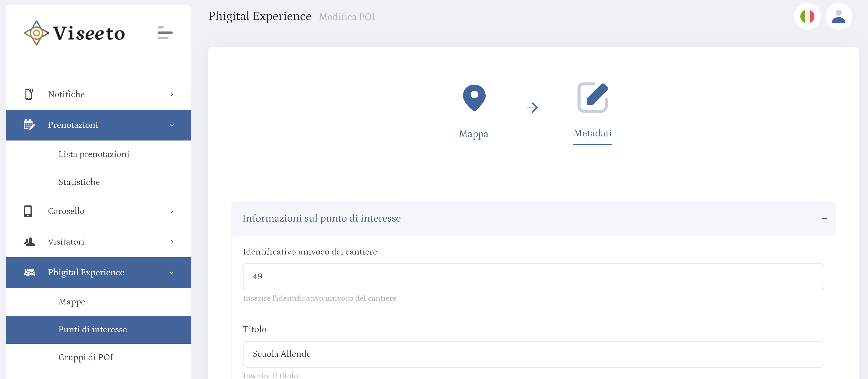Collapse the Prenotazioni submenu chevron
This screenshot has width=868, height=379.
[x=172, y=125]
